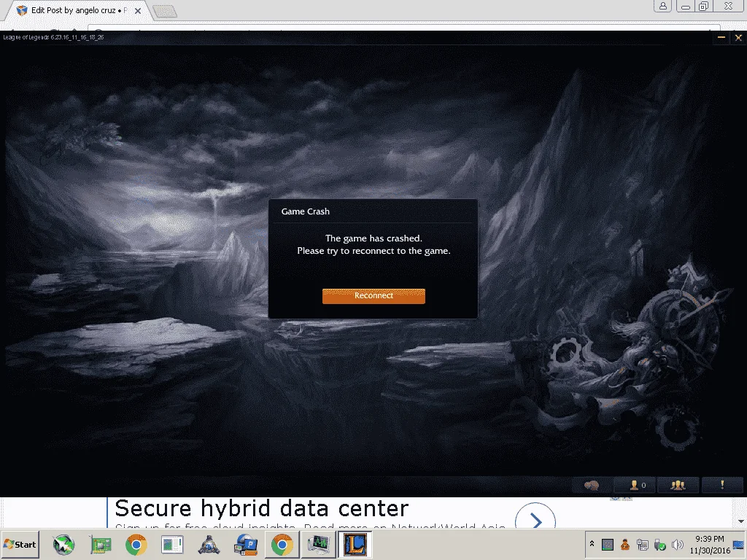Screen dimensions: 747x560
Task: Open the Windows Start button
Action: click(20, 544)
